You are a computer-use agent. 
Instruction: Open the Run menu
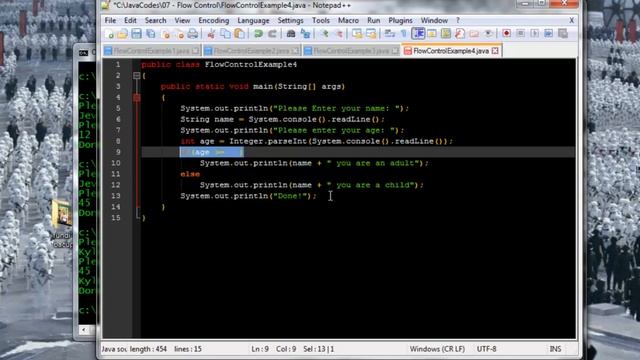click(373, 20)
